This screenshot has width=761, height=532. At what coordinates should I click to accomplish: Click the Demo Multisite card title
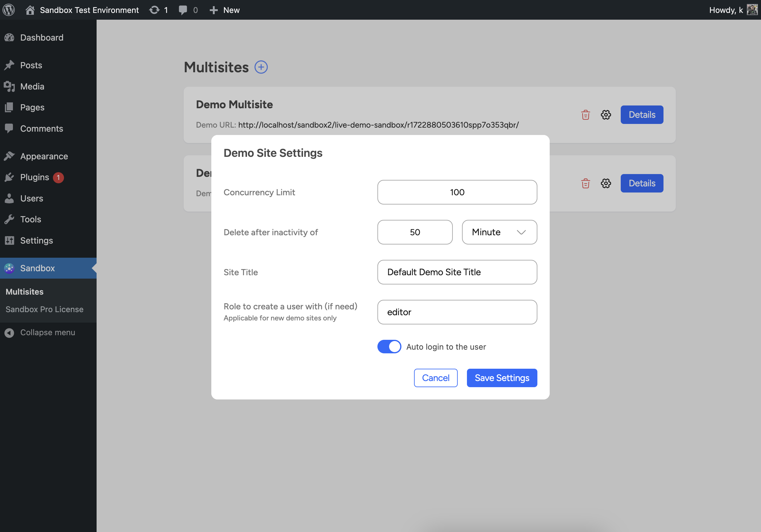(234, 105)
